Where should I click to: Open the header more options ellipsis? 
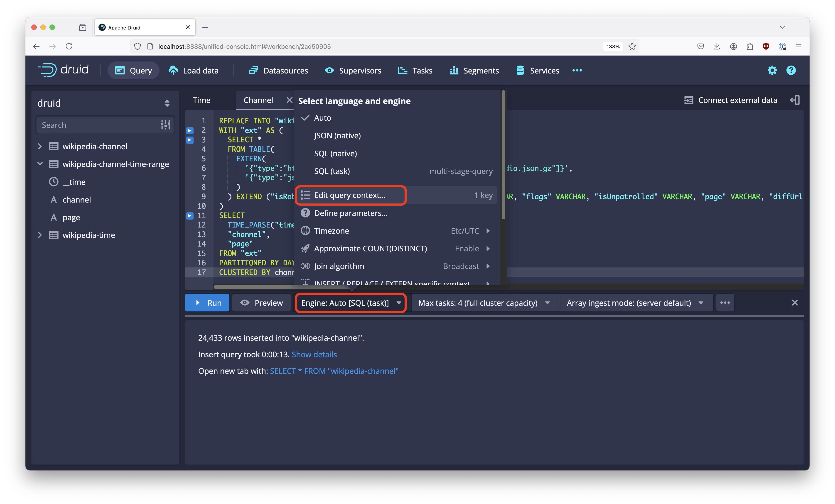click(x=577, y=71)
